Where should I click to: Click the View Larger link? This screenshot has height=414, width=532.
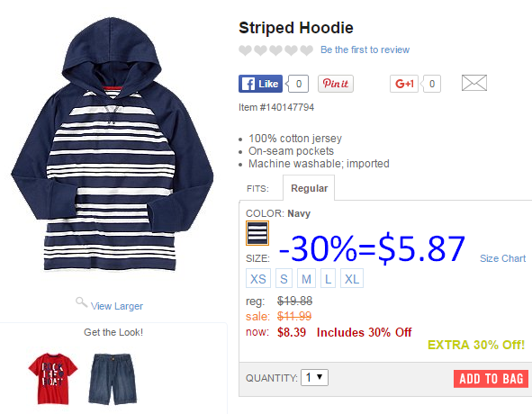117,306
